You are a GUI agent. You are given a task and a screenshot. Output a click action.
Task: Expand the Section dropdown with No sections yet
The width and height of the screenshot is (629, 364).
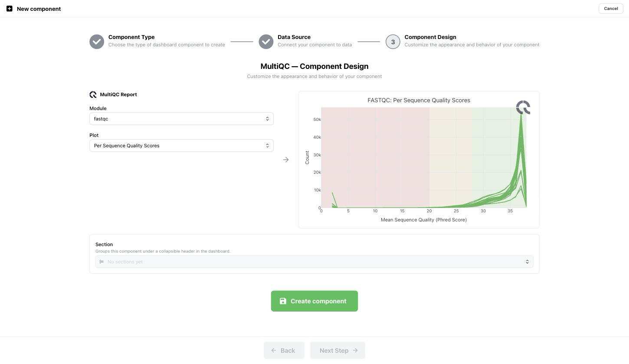314,262
